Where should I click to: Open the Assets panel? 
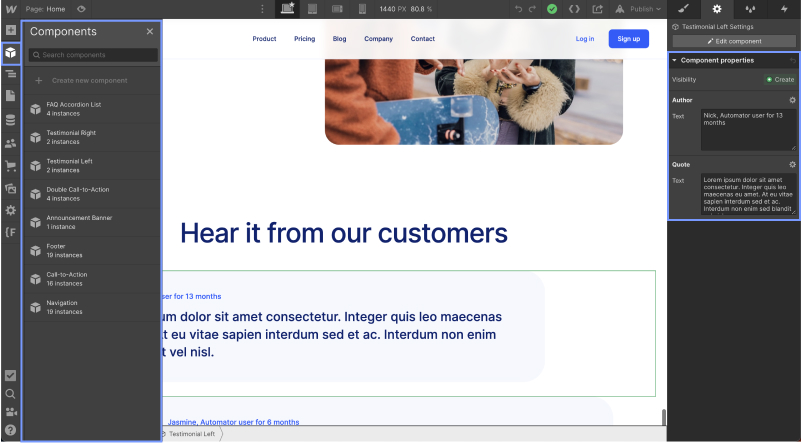11,188
